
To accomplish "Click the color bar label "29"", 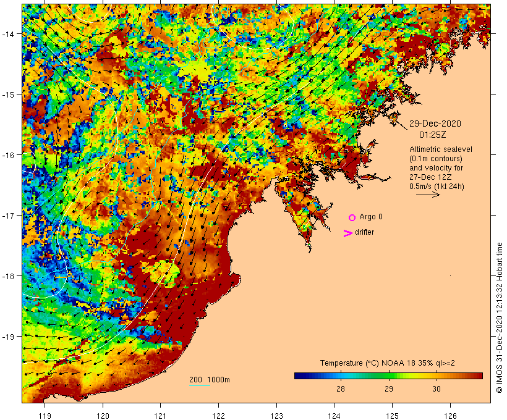I will pyautogui.click(x=389, y=388).
